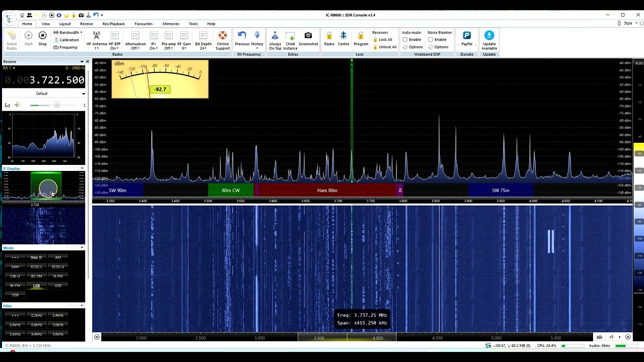Click the Ham 80m band bar

327,191
